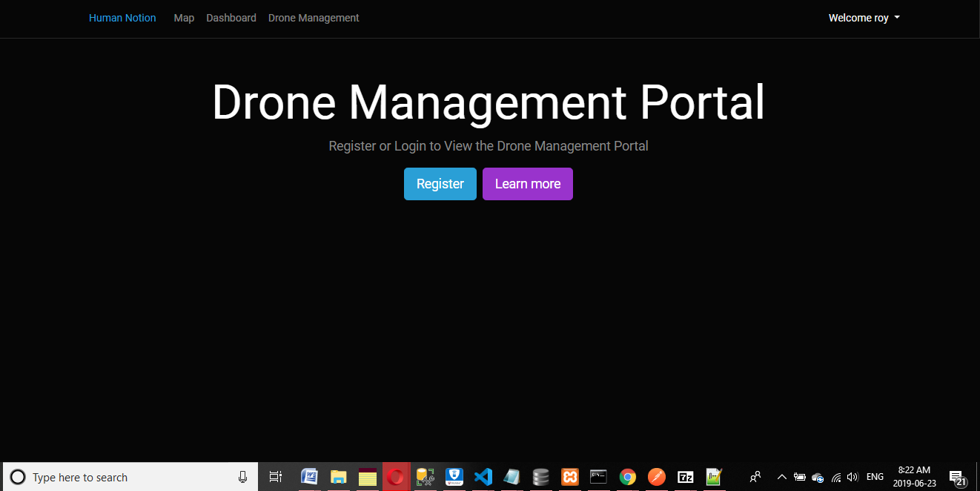Open File Explorer from taskbar
This screenshot has width=980, height=491.
339,477
